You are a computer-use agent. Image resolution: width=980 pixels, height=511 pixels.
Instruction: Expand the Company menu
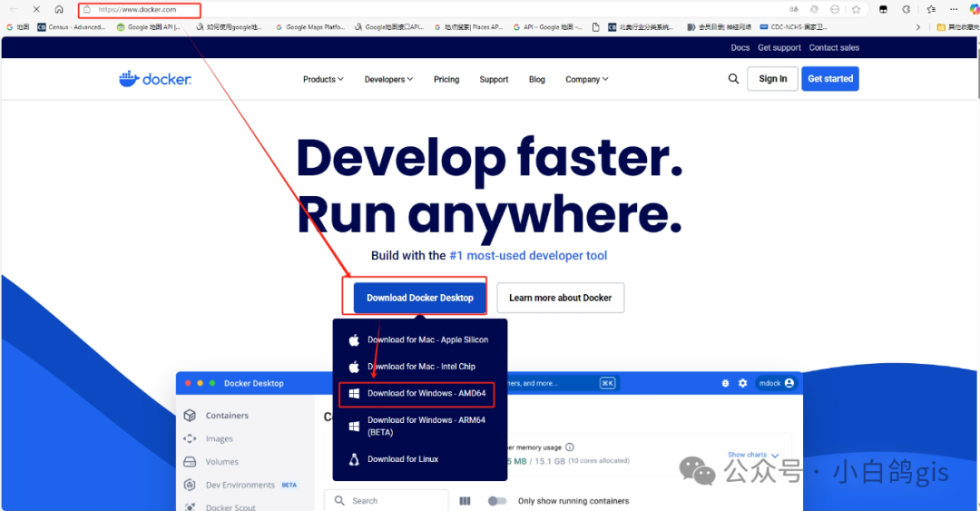587,80
